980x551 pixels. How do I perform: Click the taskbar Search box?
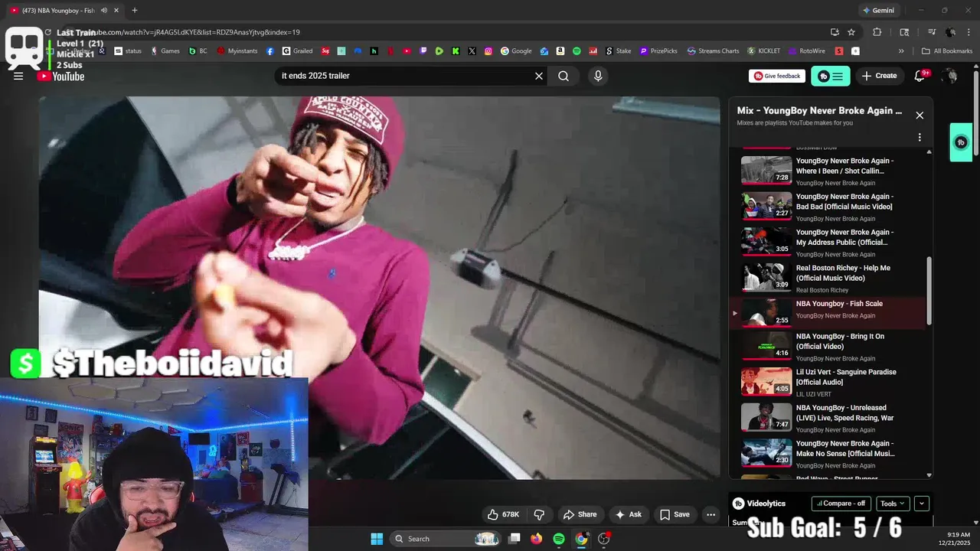tap(446, 539)
